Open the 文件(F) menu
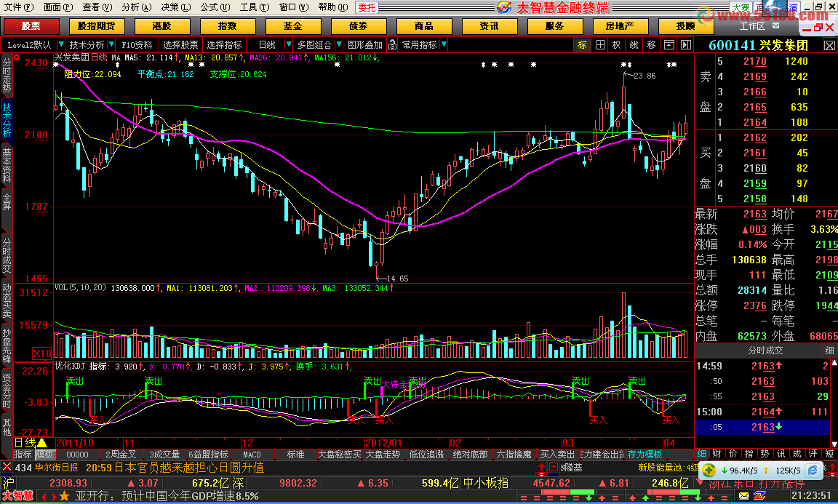Image resolution: width=838 pixels, height=504 pixels. click(x=19, y=7)
